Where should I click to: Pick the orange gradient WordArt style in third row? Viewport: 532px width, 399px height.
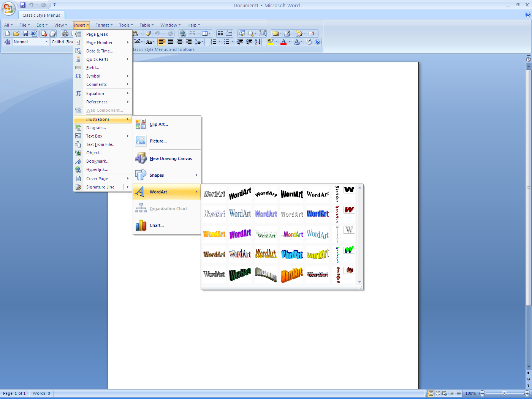(214, 234)
